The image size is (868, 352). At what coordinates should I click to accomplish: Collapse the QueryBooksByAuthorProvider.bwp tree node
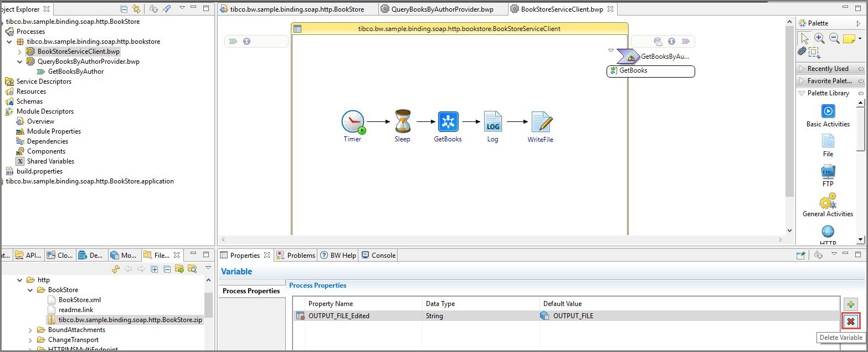tap(20, 62)
